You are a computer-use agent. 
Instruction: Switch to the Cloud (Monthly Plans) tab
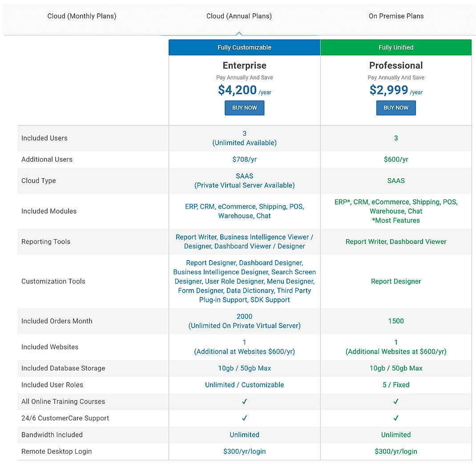[x=81, y=16]
